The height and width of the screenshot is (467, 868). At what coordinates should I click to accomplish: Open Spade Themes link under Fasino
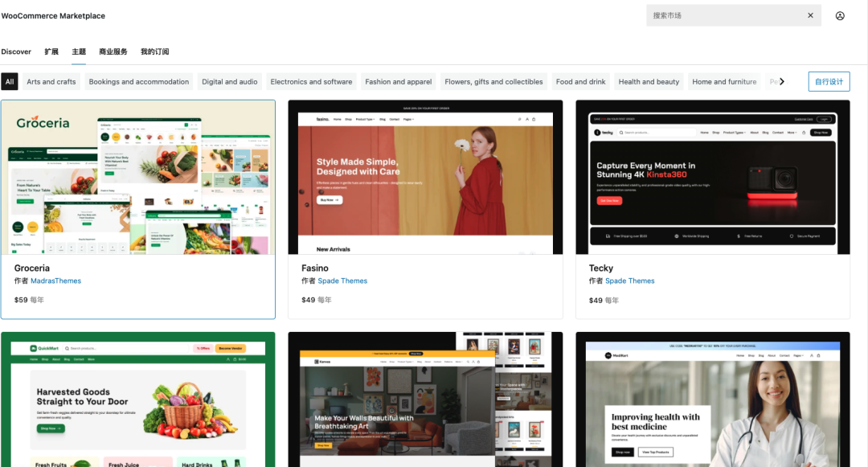pyautogui.click(x=342, y=281)
